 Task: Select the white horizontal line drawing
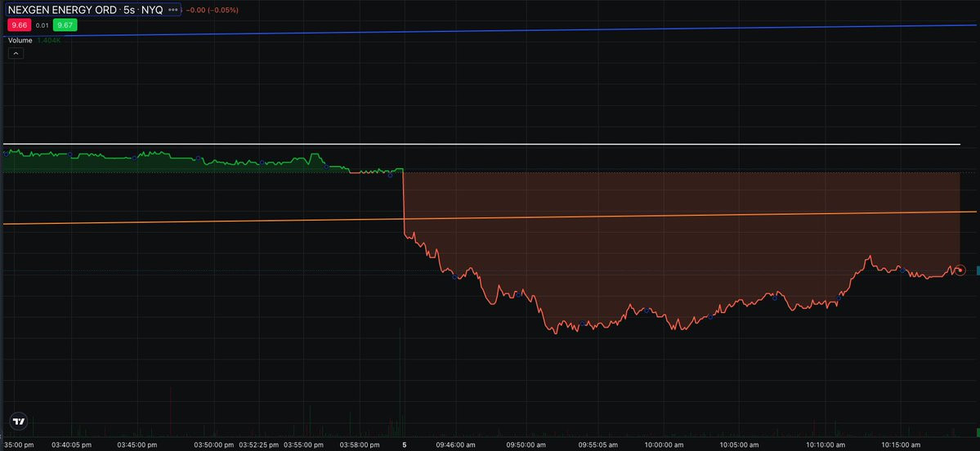[x=481, y=145]
